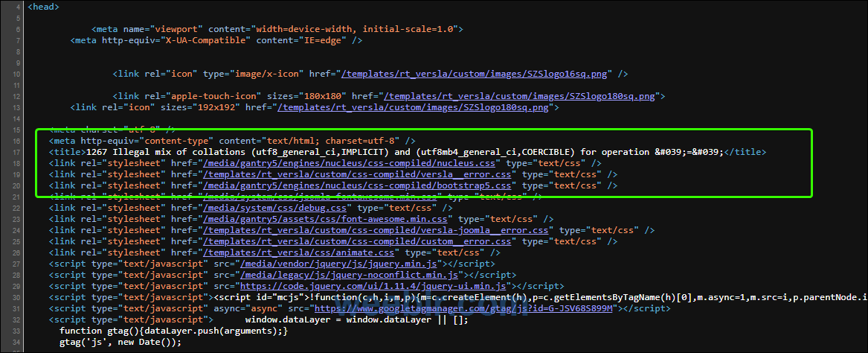Open the code.jquery.com jquery-ui.min.js link
868x353 pixels.
coord(373,286)
